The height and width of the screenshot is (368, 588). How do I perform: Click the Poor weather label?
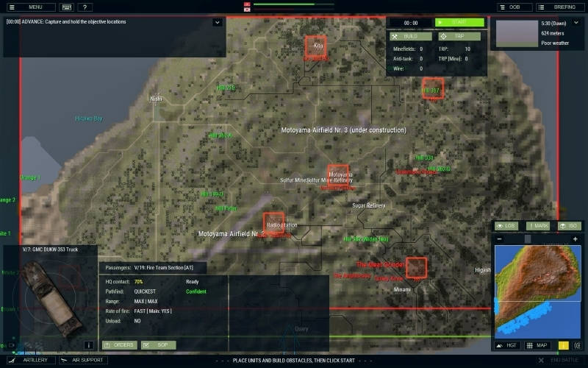tap(555, 43)
